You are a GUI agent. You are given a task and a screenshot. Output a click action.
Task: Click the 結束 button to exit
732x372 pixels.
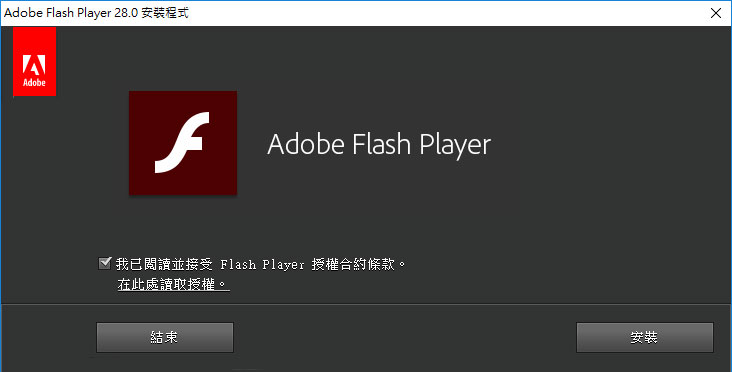coord(165,337)
